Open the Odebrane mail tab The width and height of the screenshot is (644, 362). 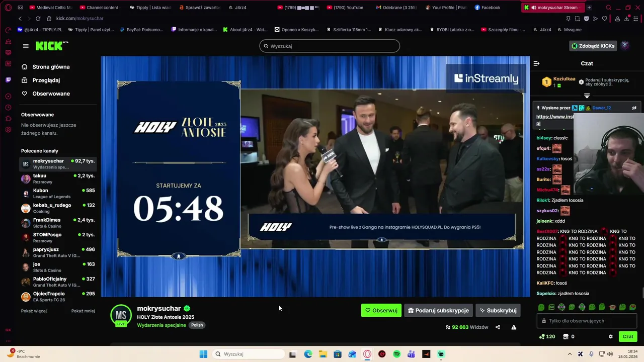(x=396, y=8)
